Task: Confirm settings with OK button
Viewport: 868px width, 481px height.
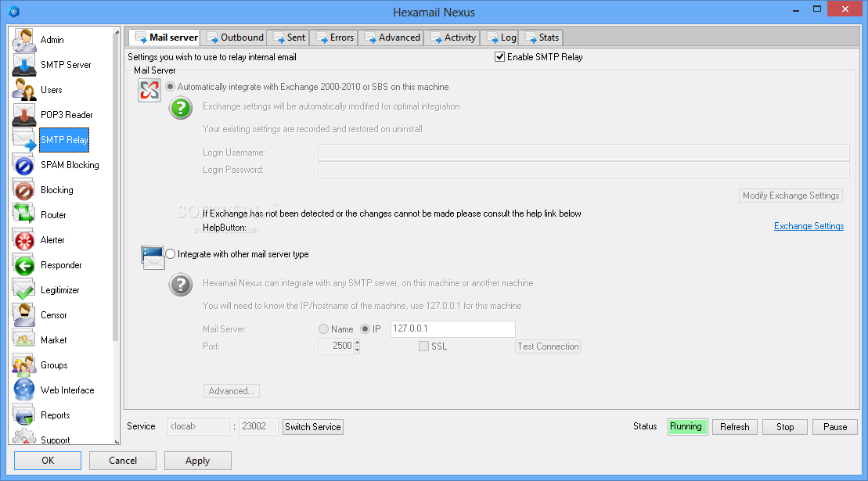Action: (48, 461)
